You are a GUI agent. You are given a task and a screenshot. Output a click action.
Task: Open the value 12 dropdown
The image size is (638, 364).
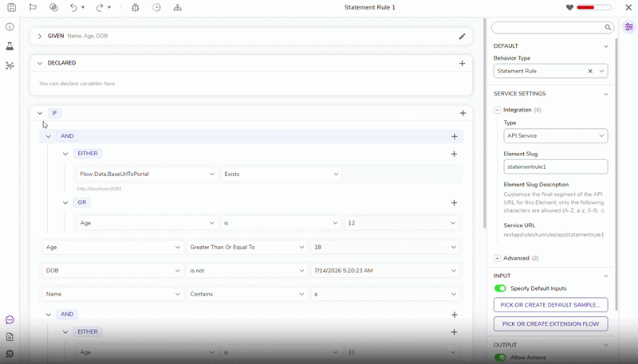[x=402, y=223]
